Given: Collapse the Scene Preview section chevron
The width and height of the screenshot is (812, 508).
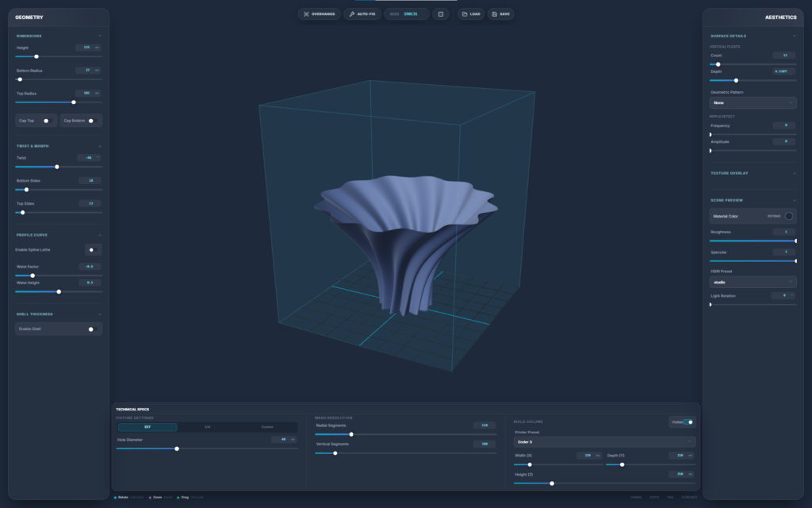Looking at the screenshot, I should click(794, 200).
